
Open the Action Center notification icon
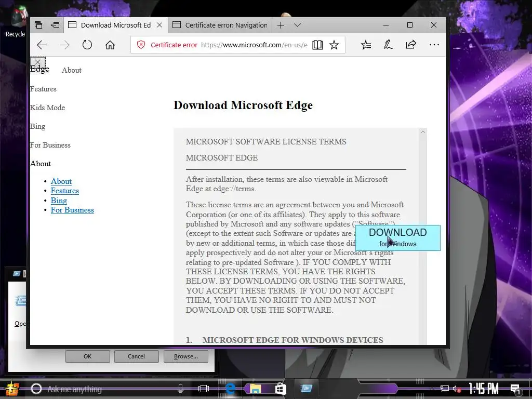tap(516, 389)
